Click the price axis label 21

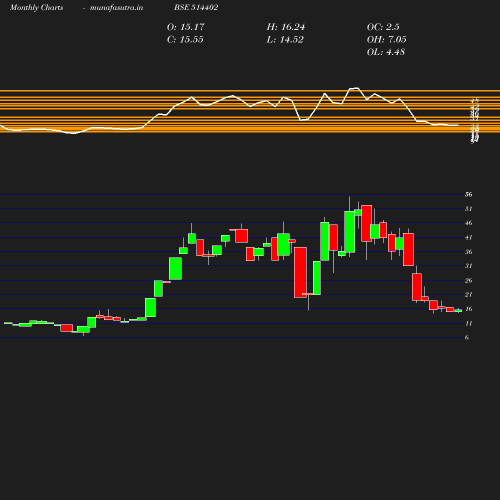click(x=469, y=295)
